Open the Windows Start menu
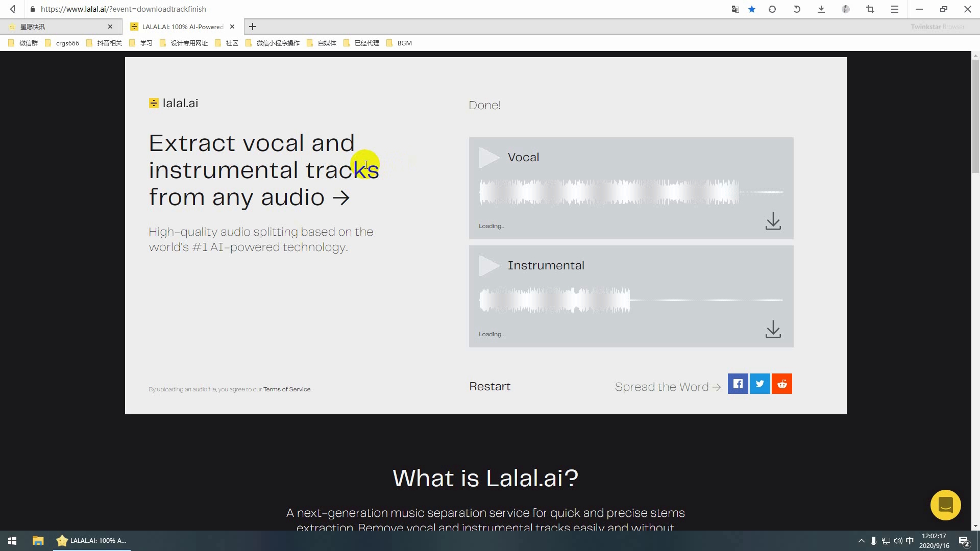 [x=12, y=541]
